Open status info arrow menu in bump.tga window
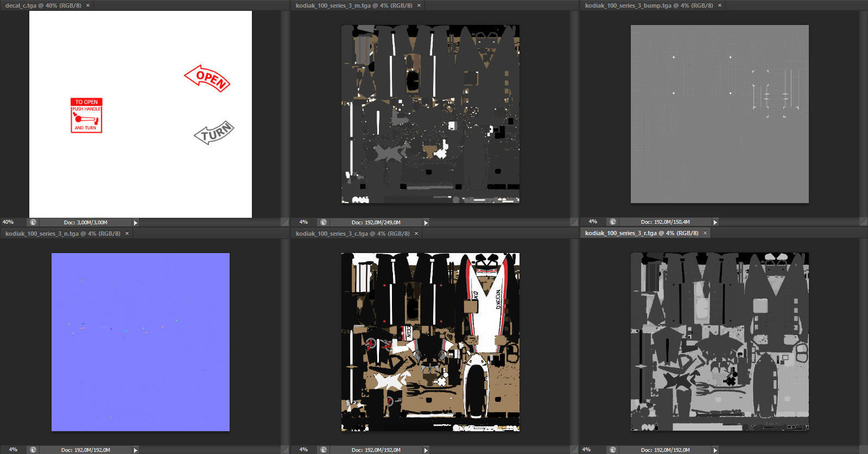 point(715,222)
